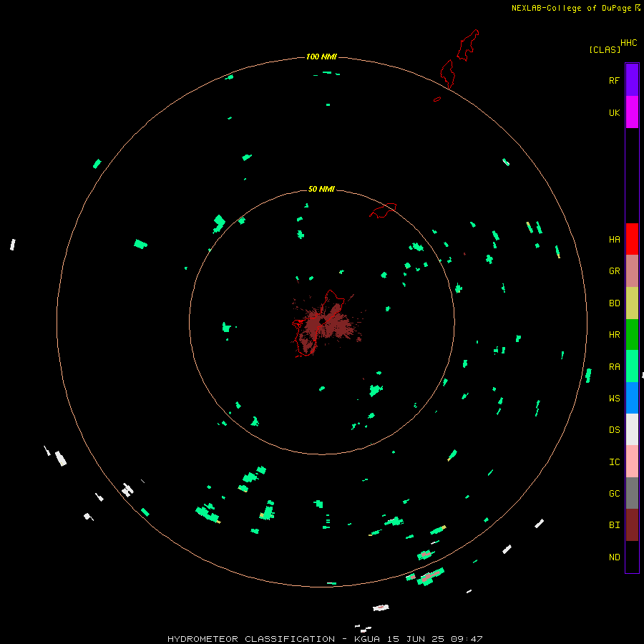Click the ND black legend swatch

click(632, 557)
